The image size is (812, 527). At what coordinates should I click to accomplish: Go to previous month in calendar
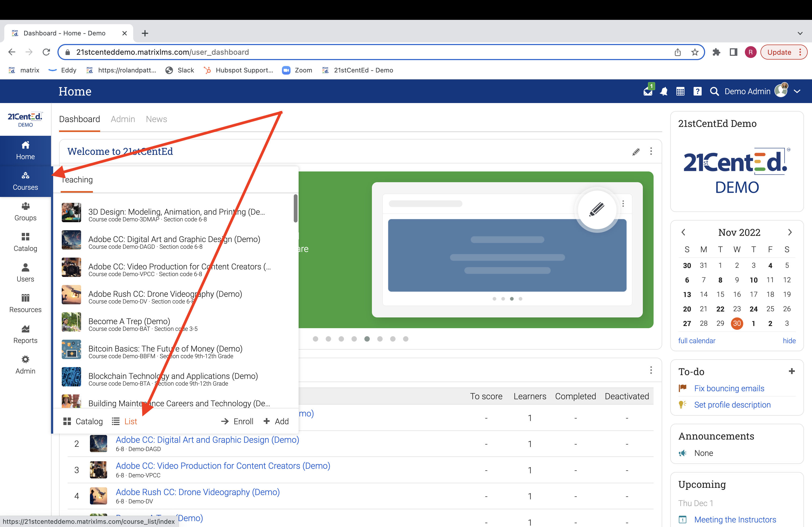click(x=683, y=232)
